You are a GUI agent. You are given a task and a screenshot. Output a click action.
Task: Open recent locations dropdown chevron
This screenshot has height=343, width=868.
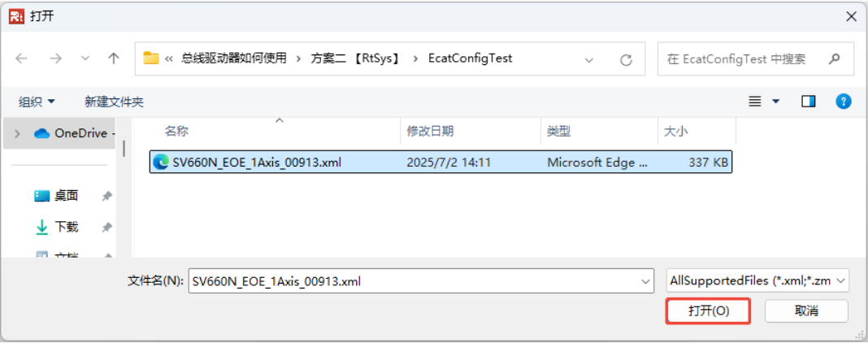(85, 59)
